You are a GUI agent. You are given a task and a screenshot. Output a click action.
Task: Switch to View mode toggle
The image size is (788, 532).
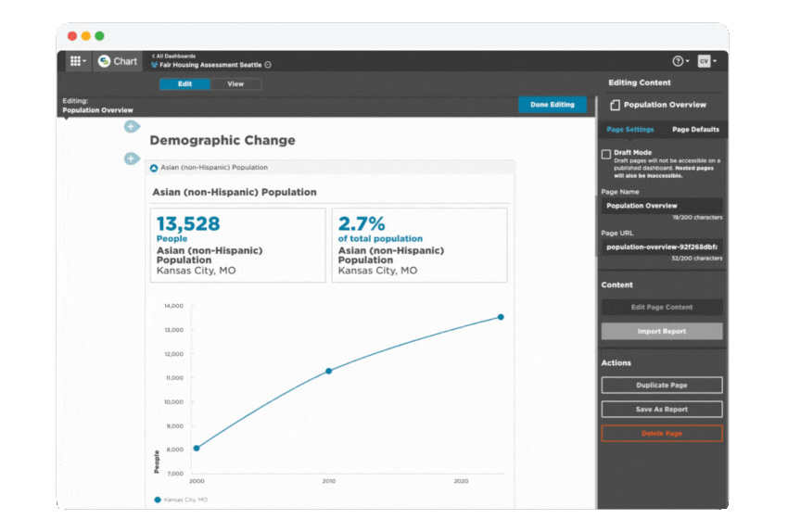tap(235, 84)
